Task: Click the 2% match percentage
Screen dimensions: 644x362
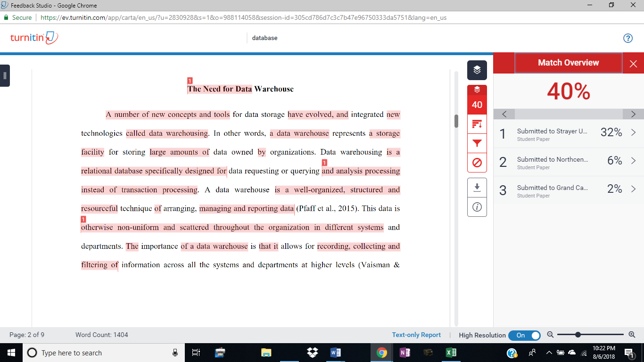Action: 615,189
